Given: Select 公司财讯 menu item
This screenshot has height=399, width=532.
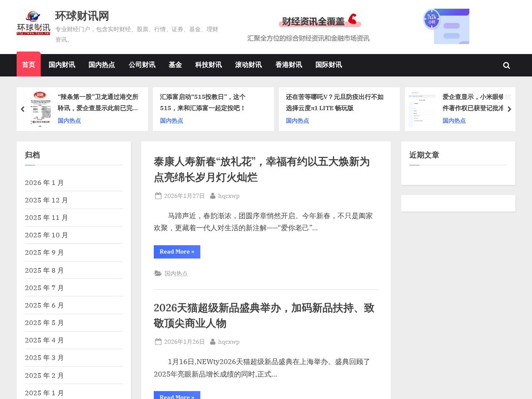Looking at the screenshot, I should coord(142,65).
